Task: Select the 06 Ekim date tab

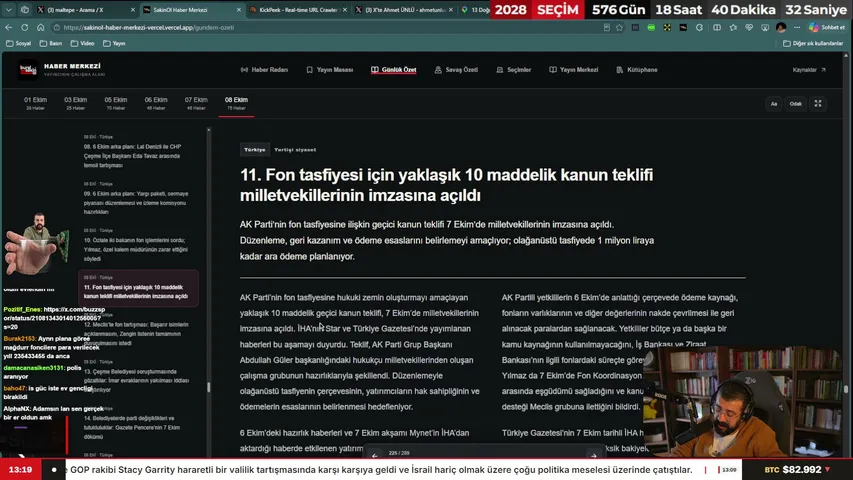Action: click(x=156, y=103)
